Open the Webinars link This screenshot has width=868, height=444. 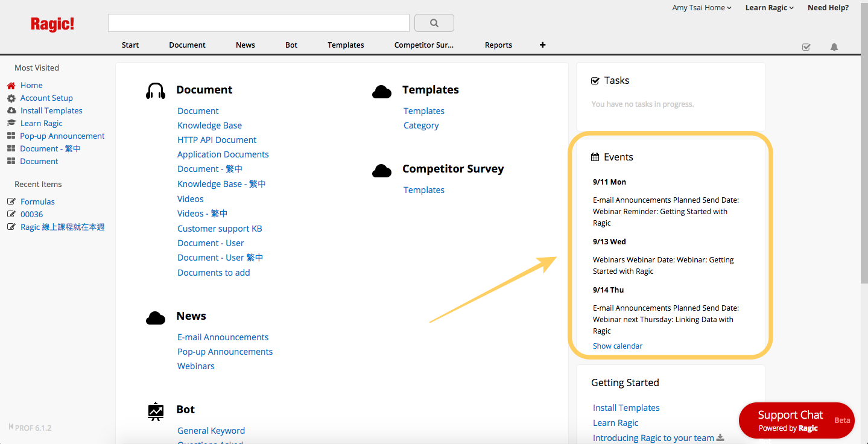[x=196, y=366]
